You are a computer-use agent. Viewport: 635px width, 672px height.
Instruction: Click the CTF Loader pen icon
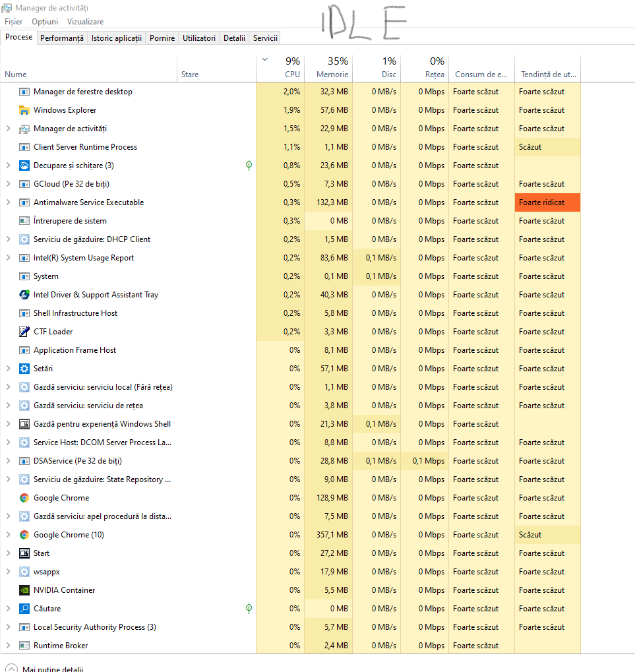[24, 332]
